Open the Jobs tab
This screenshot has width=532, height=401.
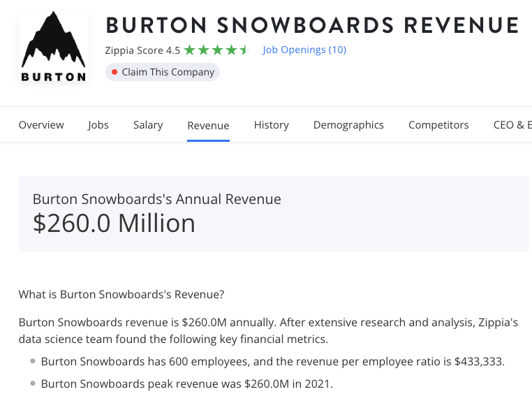pyautogui.click(x=98, y=125)
